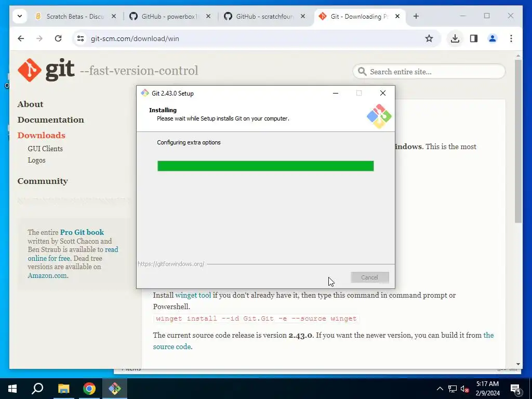Click the green installation progress bar

[x=265, y=166]
